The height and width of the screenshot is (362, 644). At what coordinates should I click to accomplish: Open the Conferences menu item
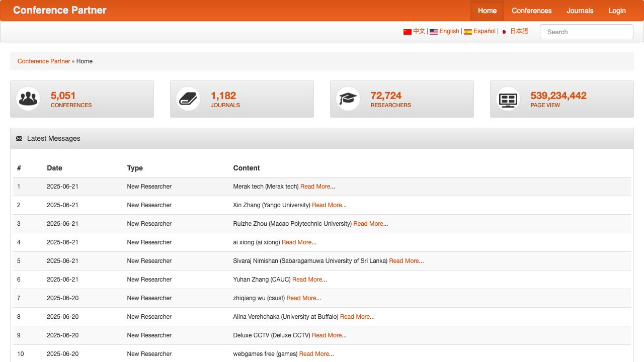(x=531, y=11)
